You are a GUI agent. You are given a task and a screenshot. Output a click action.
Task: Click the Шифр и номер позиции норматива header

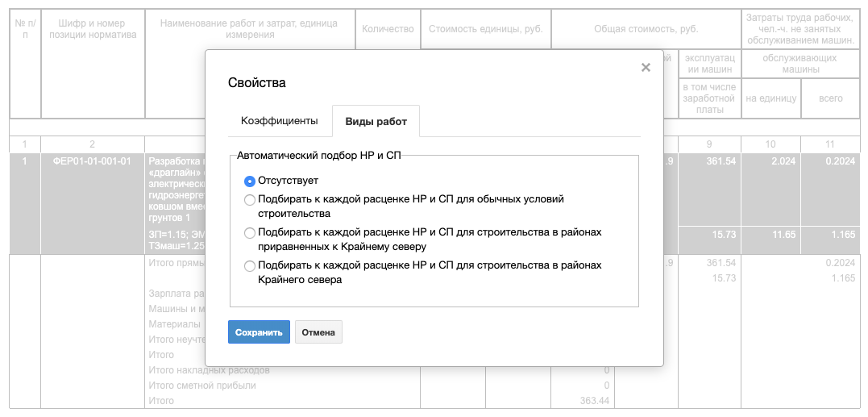click(92, 29)
